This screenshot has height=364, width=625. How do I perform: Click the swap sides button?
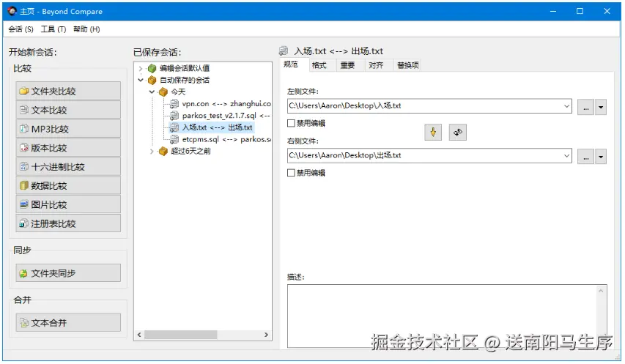coord(458,133)
